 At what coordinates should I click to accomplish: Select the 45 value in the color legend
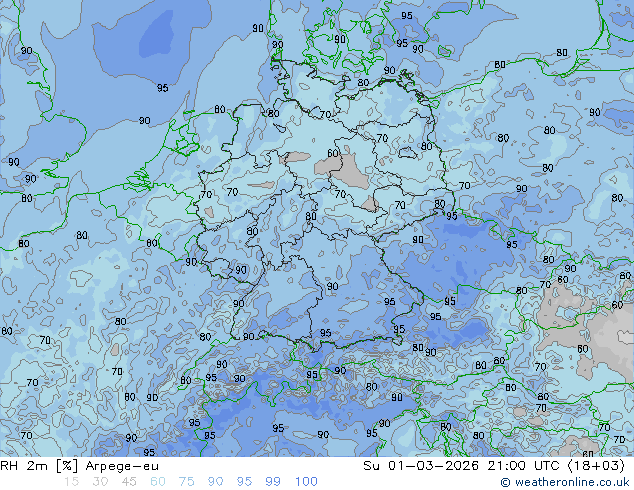tap(129, 482)
